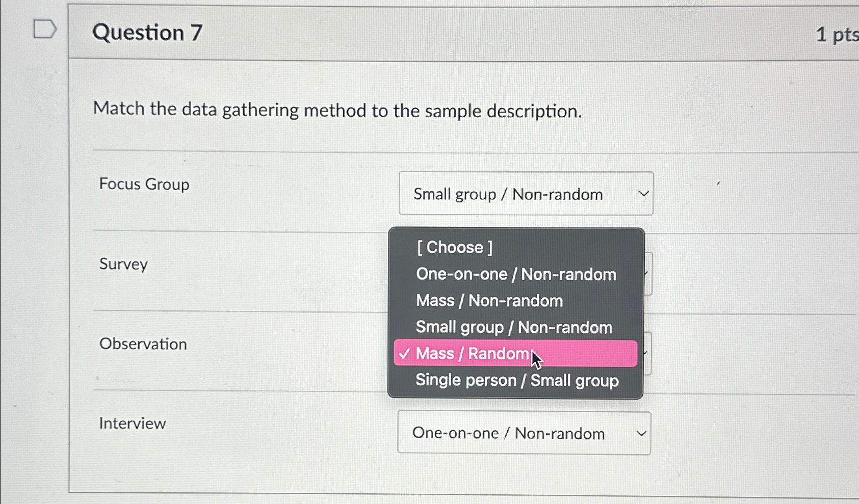Open the Focus Group answer dropdown

pos(526,194)
